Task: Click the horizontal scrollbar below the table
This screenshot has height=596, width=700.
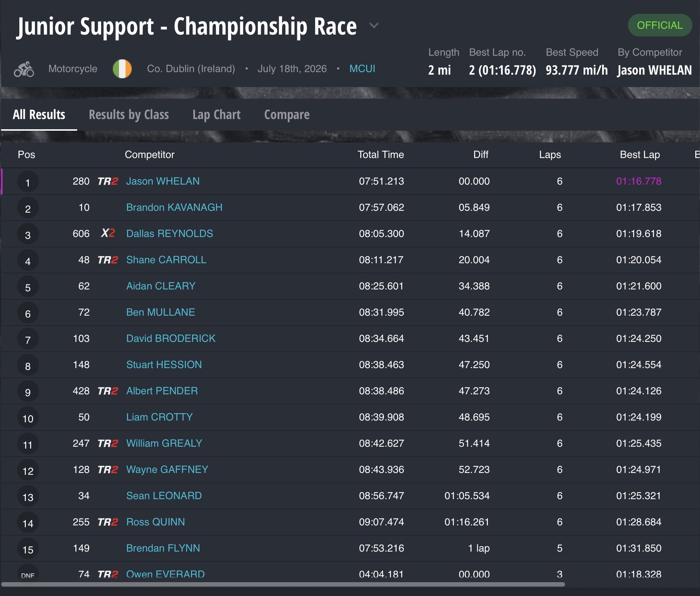Action: point(283,584)
